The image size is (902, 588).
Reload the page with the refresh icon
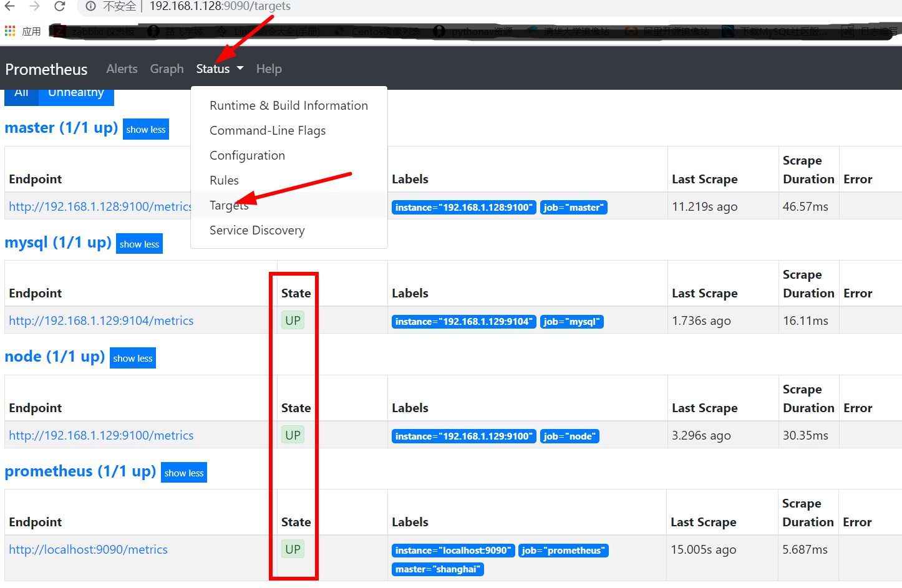(x=60, y=6)
